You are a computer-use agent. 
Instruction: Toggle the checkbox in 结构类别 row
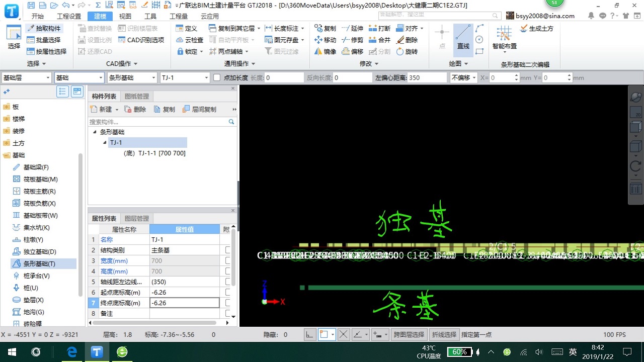click(x=228, y=250)
